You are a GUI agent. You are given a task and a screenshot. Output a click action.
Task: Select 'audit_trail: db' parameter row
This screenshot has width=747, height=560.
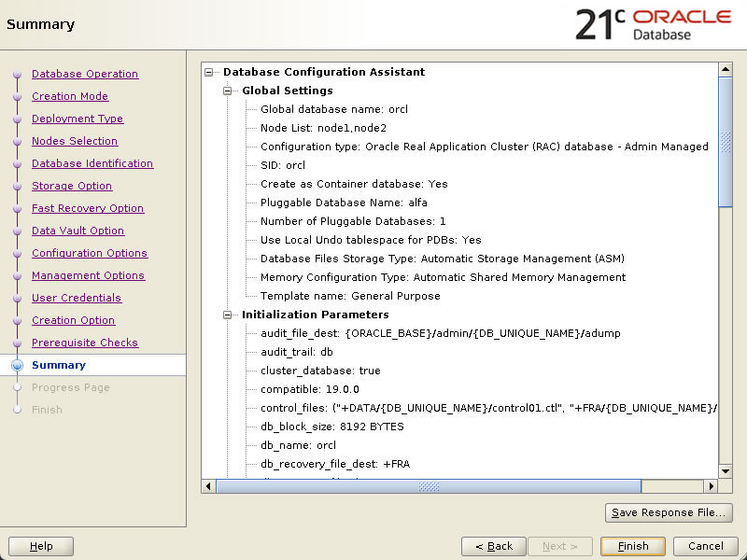click(297, 352)
